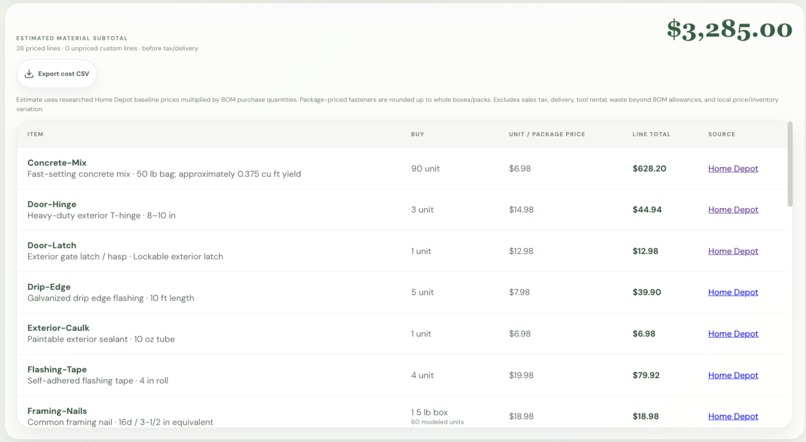This screenshot has width=806, height=442.
Task: Select the Flashing-Tape item name
Action: tap(57, 370)
